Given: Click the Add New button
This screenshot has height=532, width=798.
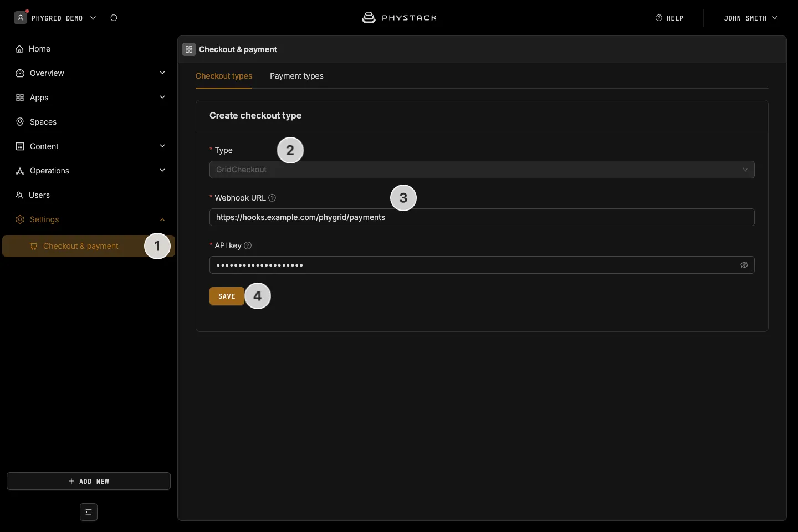Looking at the screenshot, I should tap(89, 481).
